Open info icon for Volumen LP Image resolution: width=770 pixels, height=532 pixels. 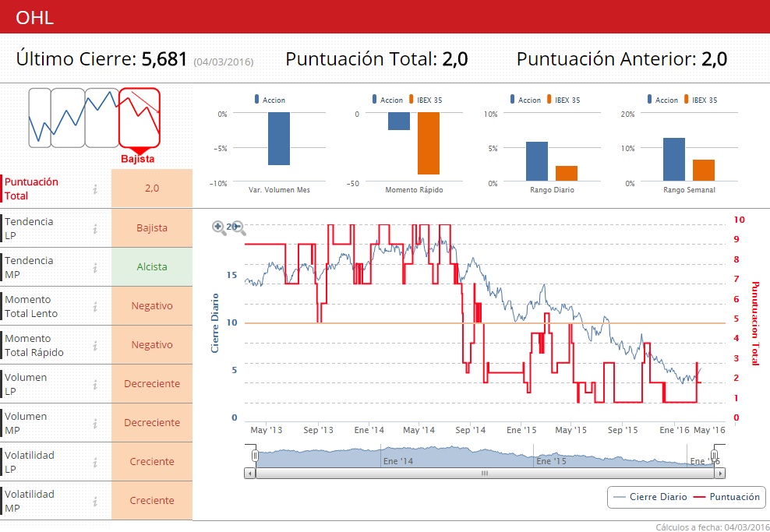(x=95, y=384)
